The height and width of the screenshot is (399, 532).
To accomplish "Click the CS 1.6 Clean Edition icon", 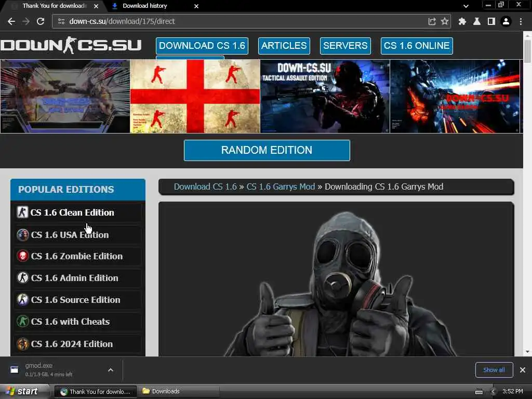I will (22, 212).
